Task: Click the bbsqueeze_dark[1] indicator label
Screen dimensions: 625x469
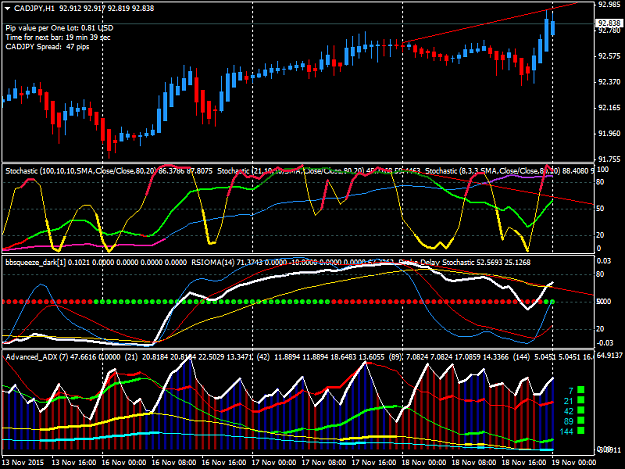Action: click(x=96, y=262)
